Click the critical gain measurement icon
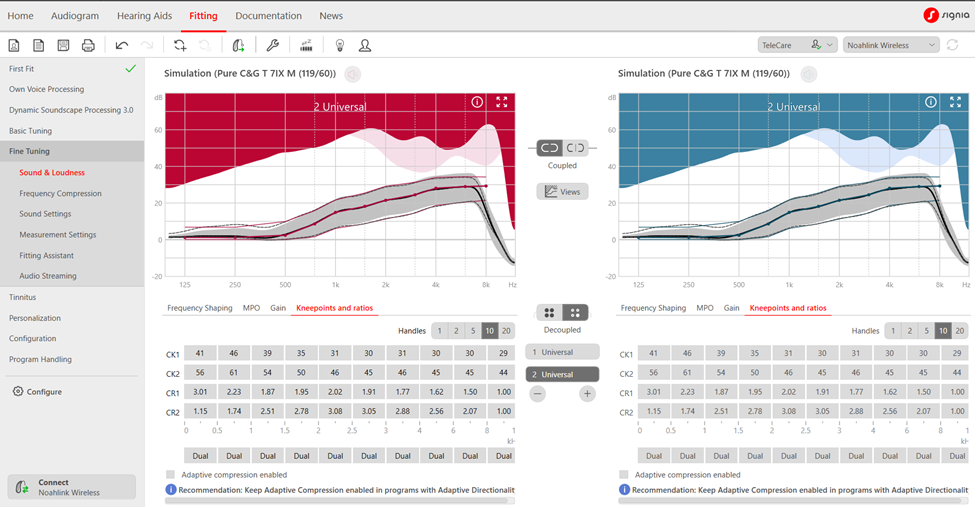 [x=306, y=46]
